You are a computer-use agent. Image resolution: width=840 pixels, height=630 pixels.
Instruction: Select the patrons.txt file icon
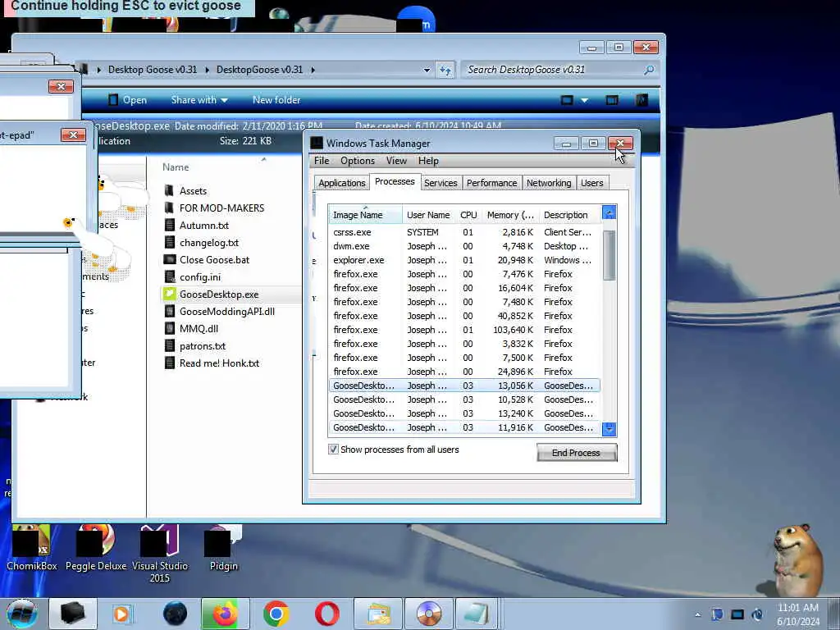tap(169, 345)
